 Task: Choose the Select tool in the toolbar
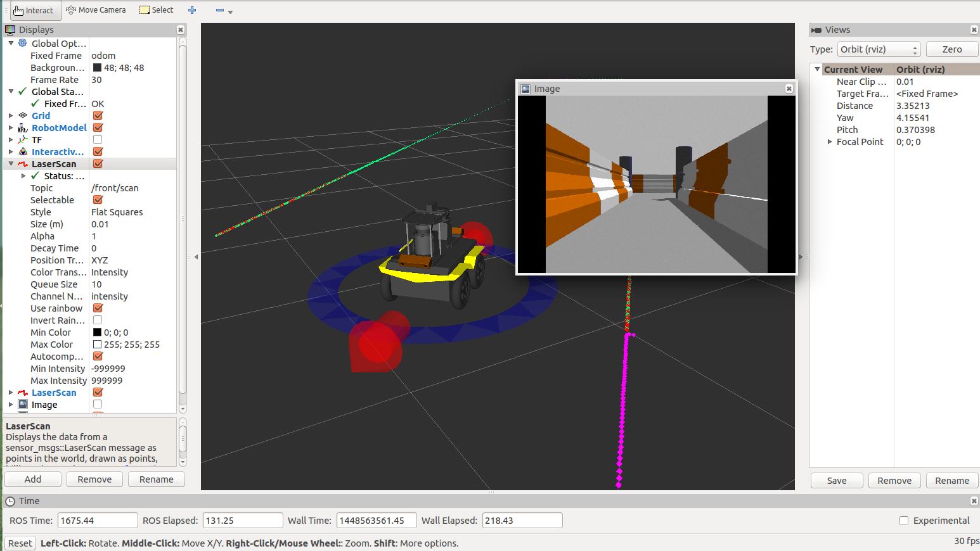tap(157, 10)
